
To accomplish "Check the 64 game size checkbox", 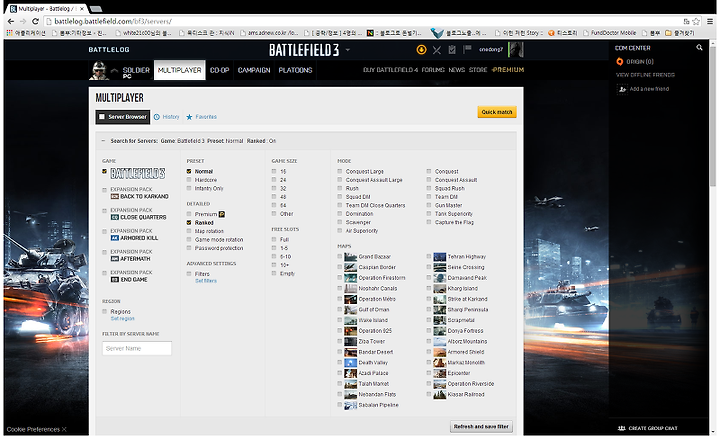I will pos(274,205).
